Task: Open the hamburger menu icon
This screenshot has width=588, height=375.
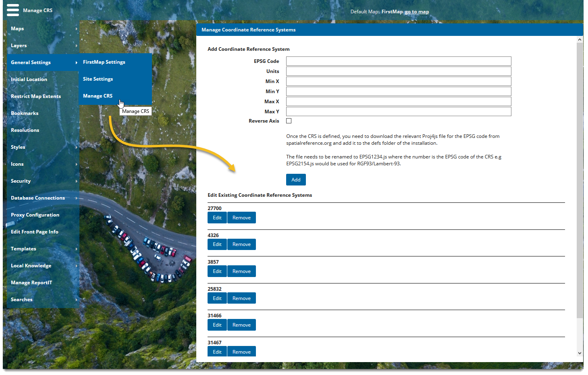Action: pyautogui.click(x=13, y=10)
